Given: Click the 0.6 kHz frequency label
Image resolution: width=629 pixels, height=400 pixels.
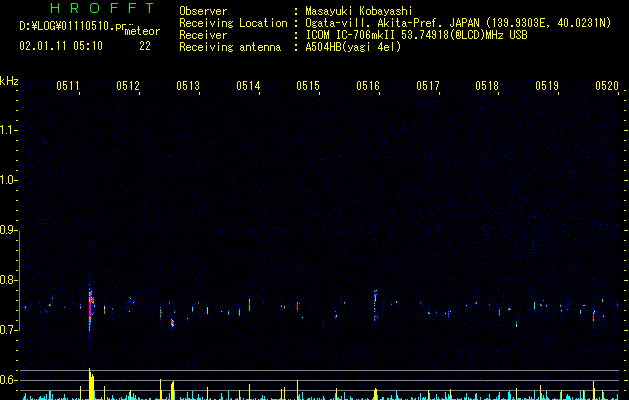Looking at the screenshot, I should tap(8, 380).
